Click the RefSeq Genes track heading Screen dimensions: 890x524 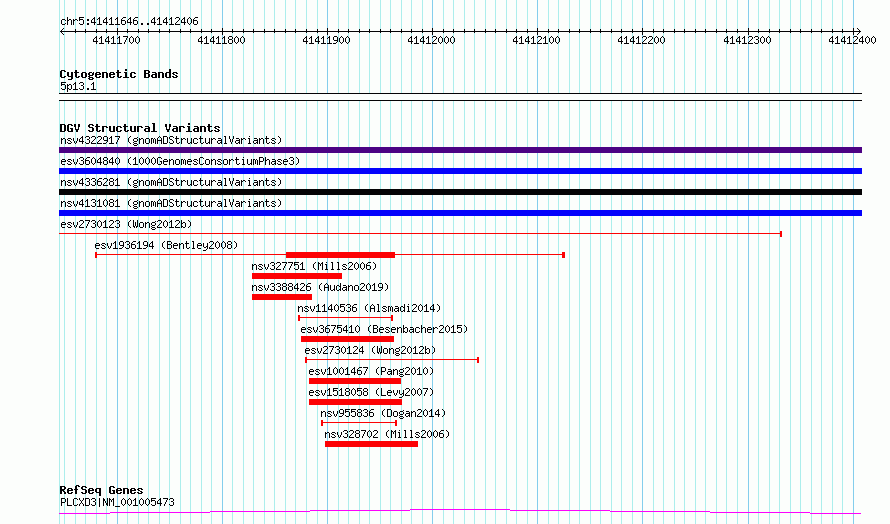pyautogui.click(x=101, y=491)
